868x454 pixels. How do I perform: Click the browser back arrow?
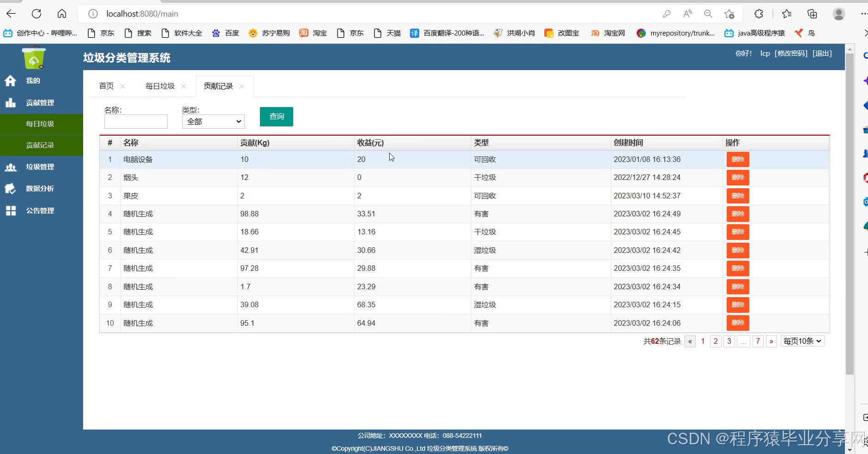[x=11, y=14]
